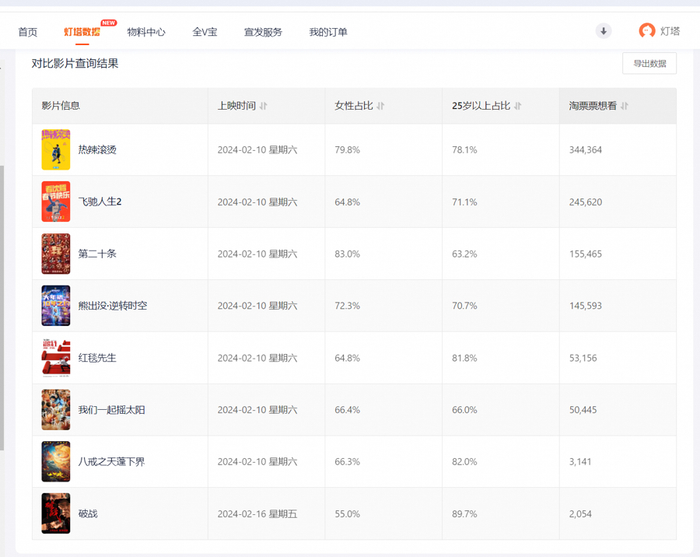Sort by 女性占比 arrow icon

tap(380, 106)
